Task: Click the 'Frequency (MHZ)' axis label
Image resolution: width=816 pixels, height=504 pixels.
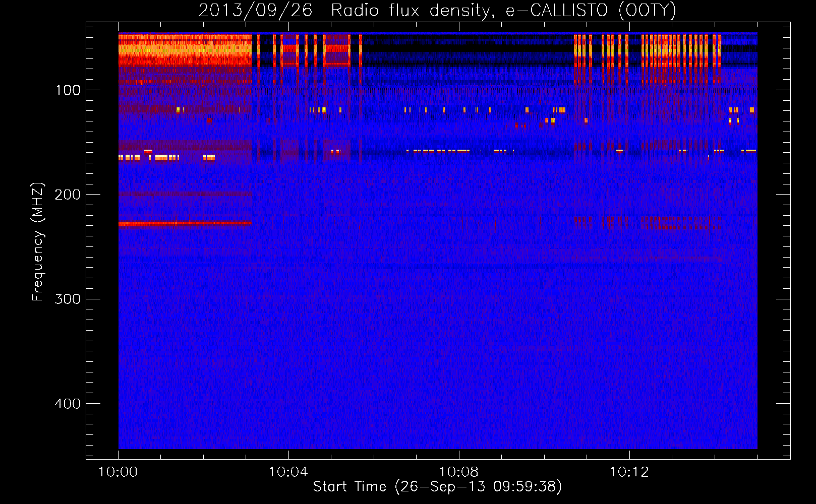Action: point(38,242)
